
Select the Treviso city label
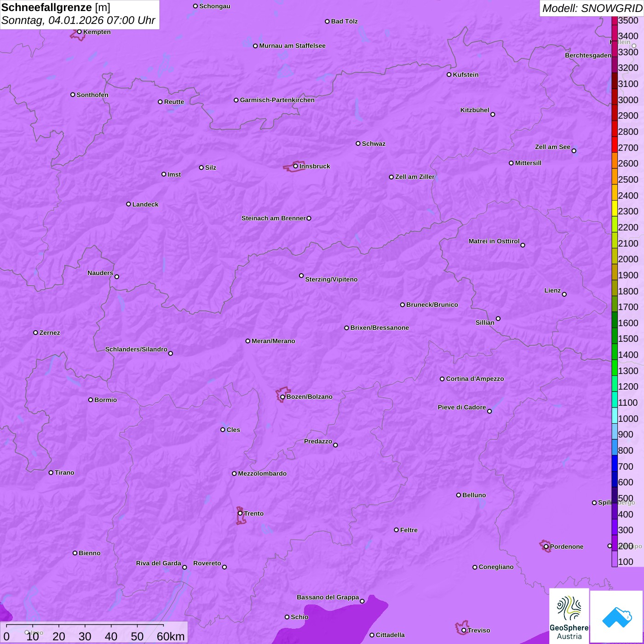click(479, 630)
